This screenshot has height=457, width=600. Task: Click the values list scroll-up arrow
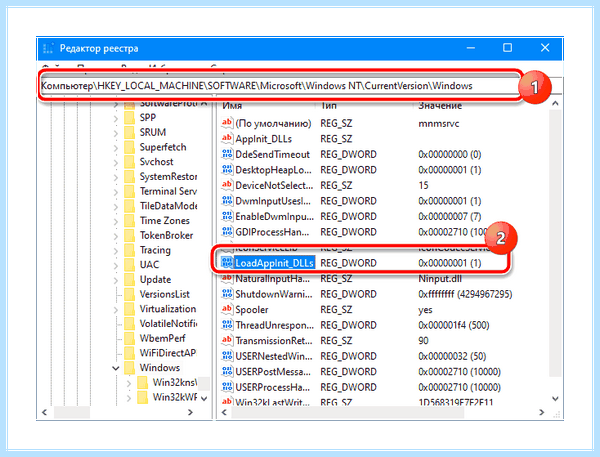tap(555, 103)
